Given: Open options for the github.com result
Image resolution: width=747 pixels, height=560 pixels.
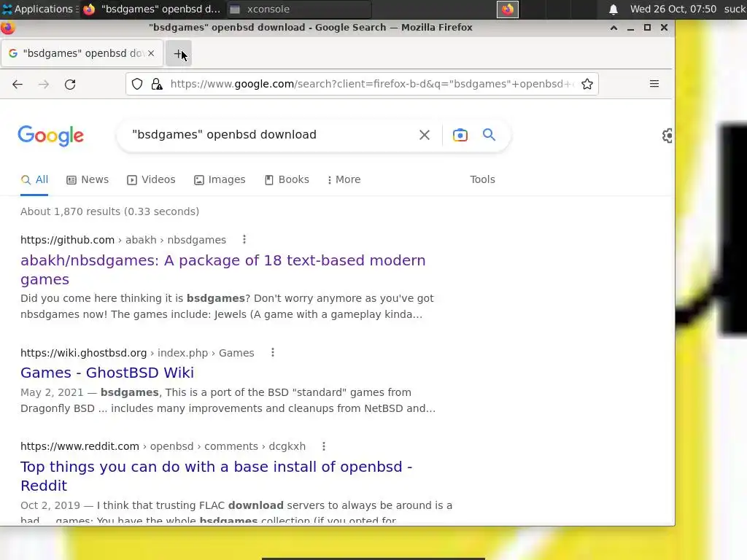Looking at the screenshot, I should (x=244, y=239).
